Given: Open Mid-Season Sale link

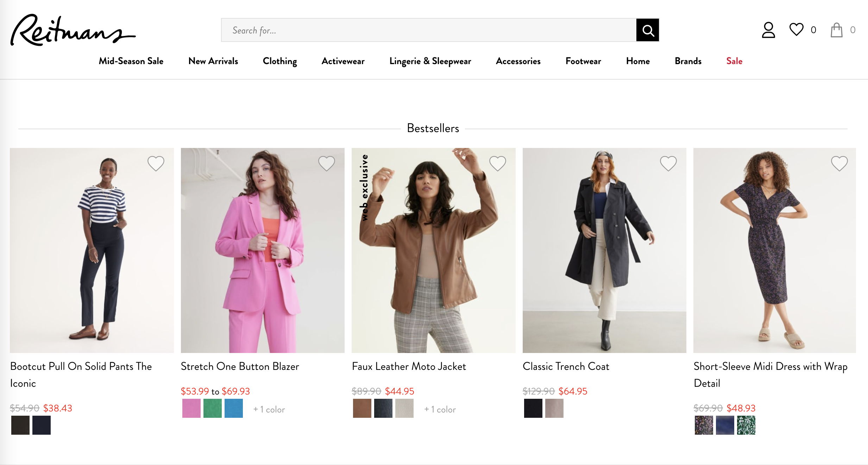Looking at the screenshot, I should click(x=131, y=61).
